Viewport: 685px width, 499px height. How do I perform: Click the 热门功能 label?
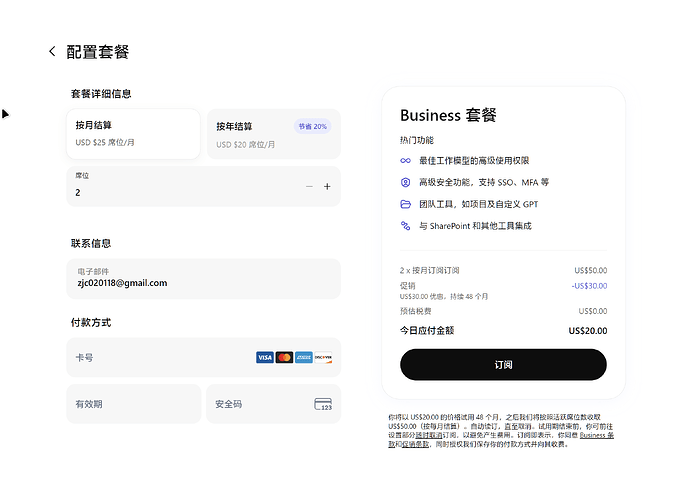[x=417, y=140]
